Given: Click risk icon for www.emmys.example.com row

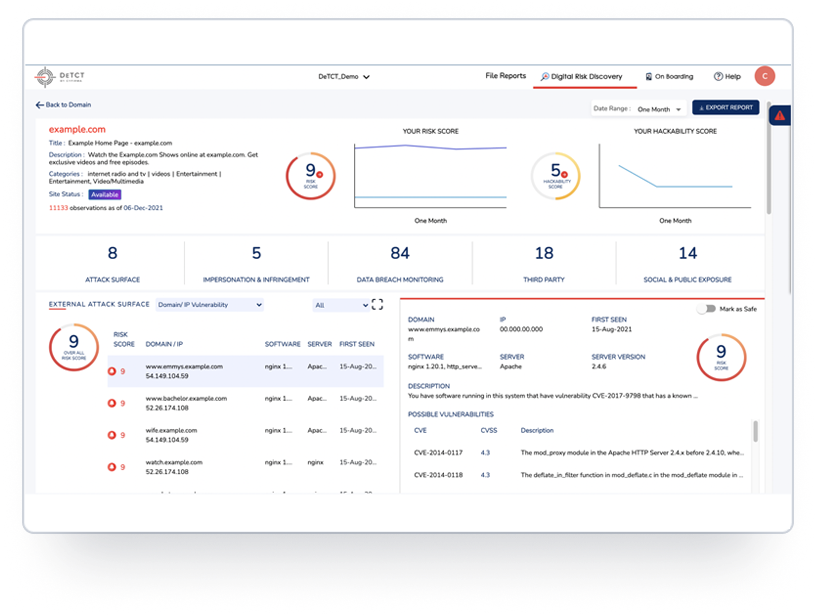Looking at the screenshot, I should (111, 371).
